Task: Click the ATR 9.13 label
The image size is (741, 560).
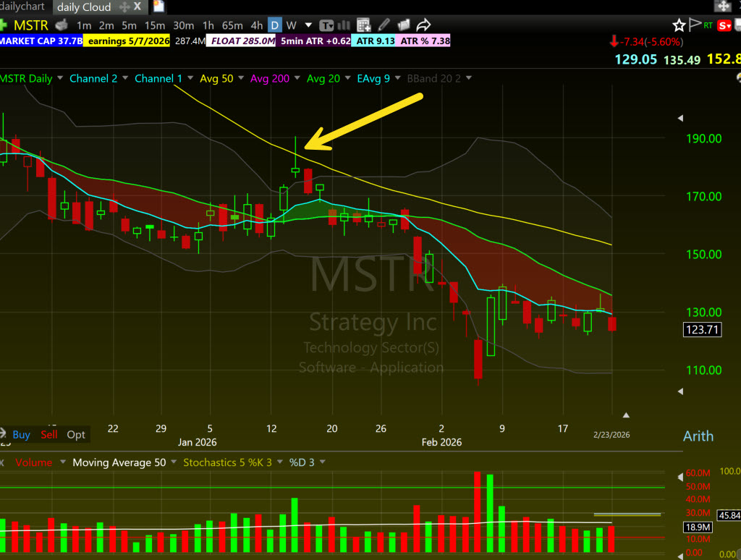Action: pos(375,41)
